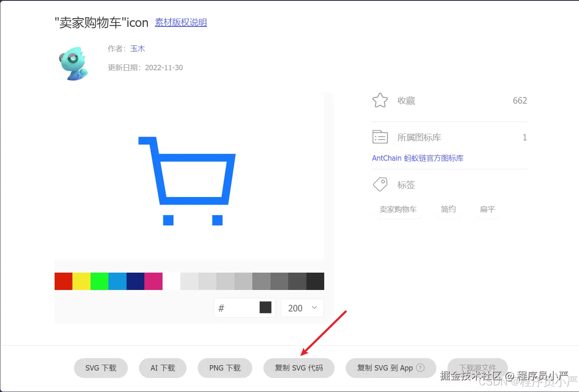579x392 pixels.
Task: Click the question mark icon beside 复制 SVG 到 App
Action: [x=421, y=368]
